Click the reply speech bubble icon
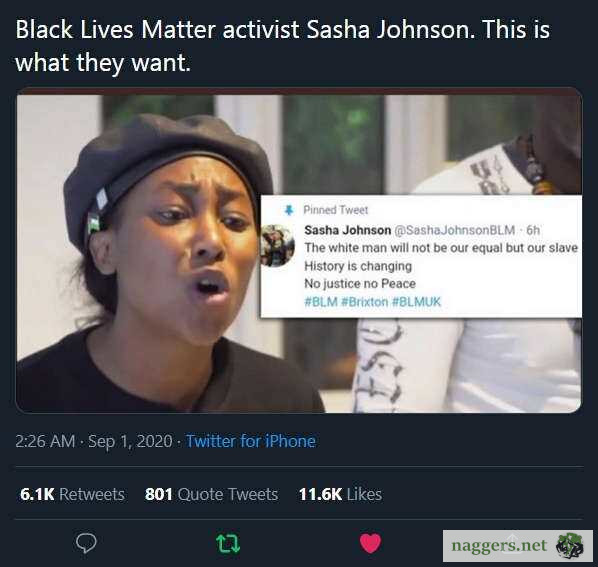The image size is (598, 567). tap(86, 543)
